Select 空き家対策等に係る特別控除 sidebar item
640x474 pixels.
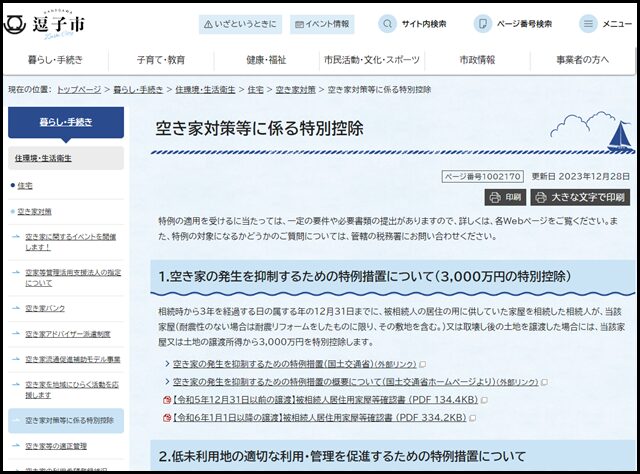(66, 421)
